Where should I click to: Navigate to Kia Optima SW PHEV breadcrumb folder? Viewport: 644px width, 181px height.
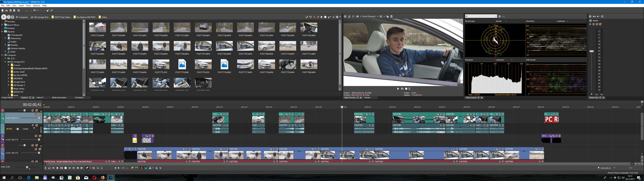[86, 17]
